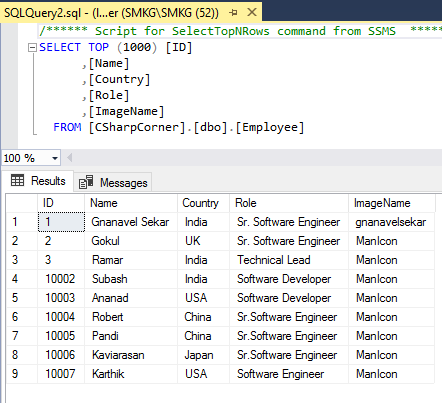Click the Messages tab icon
The image size is (442, 403).
point(86,182)
